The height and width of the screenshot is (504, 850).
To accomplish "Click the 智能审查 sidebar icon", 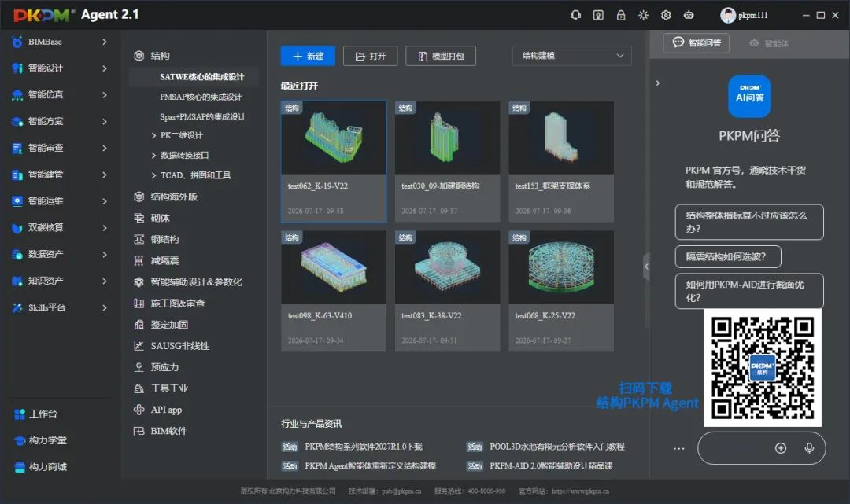I will pyautogui.click(x=17, y=148).
